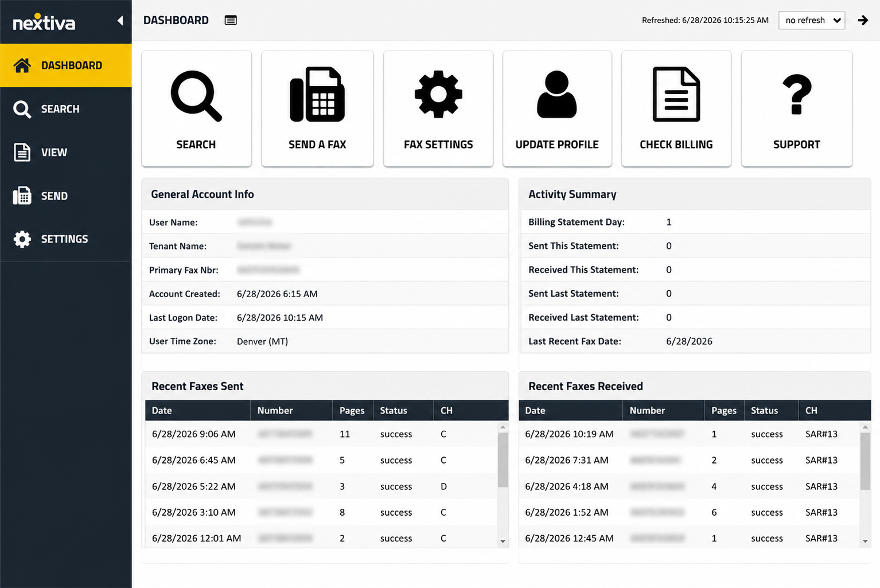This screenshot has height=588, width=880.
Task: Click the fax machine Send a Fax icon
Action: [x=317, y=95]
